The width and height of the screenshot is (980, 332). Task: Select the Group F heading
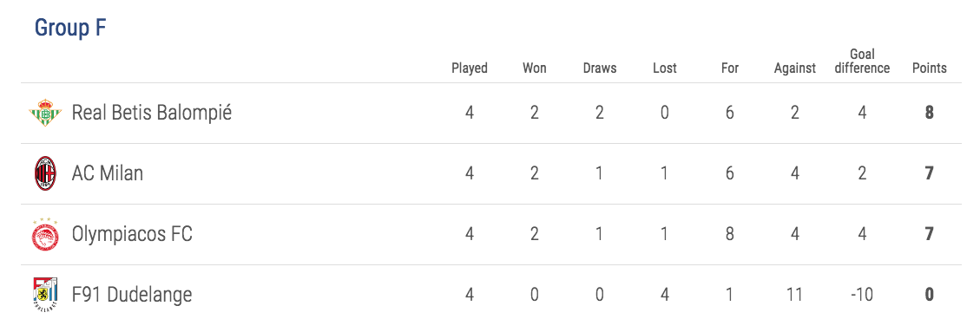[70, 28]
